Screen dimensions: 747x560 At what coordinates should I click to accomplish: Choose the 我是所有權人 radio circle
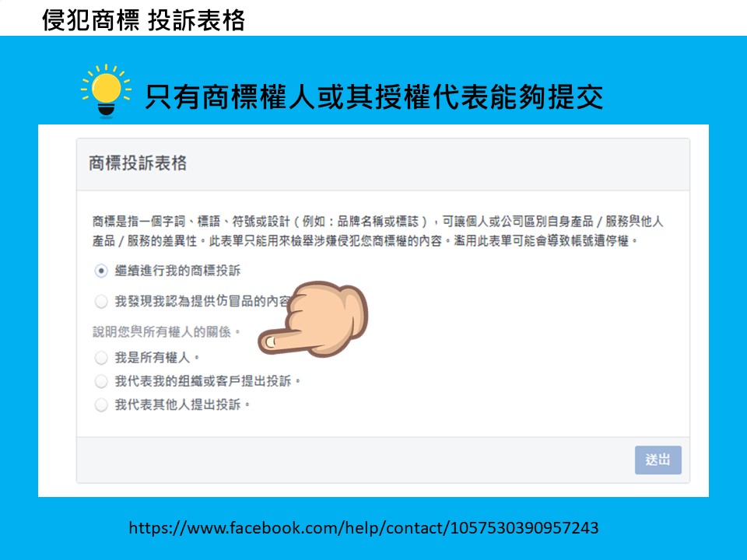click(x=101, y=358)
